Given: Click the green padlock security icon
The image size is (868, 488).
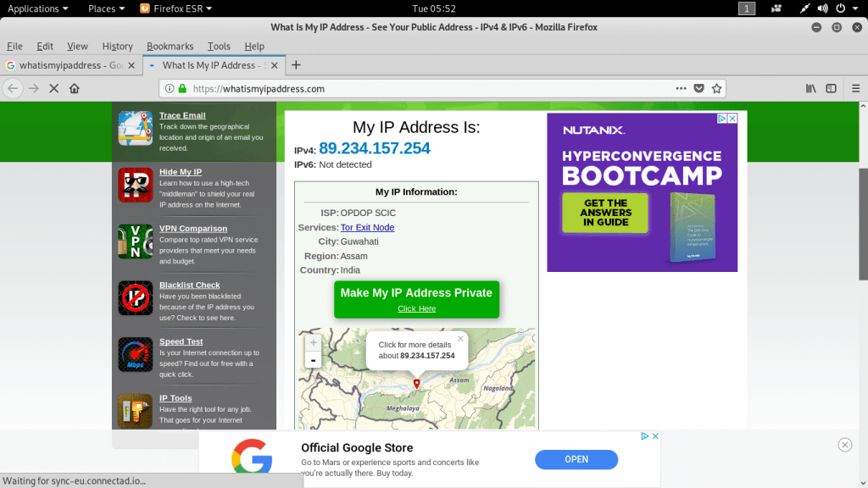Looking at the screenshot, I should pos(182,88).
